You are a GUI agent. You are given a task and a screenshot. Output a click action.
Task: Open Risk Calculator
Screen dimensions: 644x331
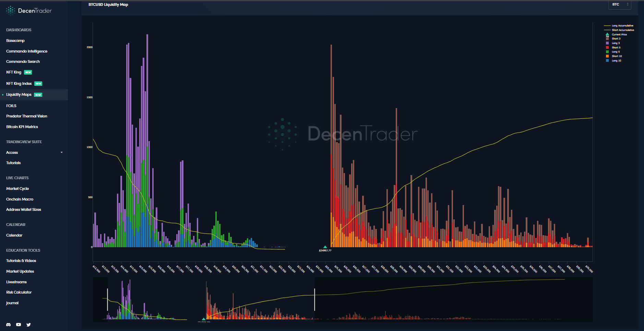tap(19, 292)
